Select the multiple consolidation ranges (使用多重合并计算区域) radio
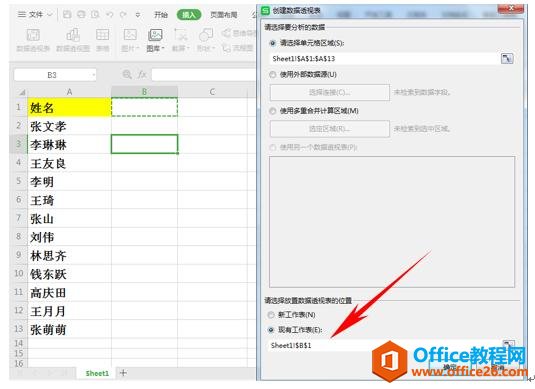Screen dimensions: 535x389 point(272,111)
